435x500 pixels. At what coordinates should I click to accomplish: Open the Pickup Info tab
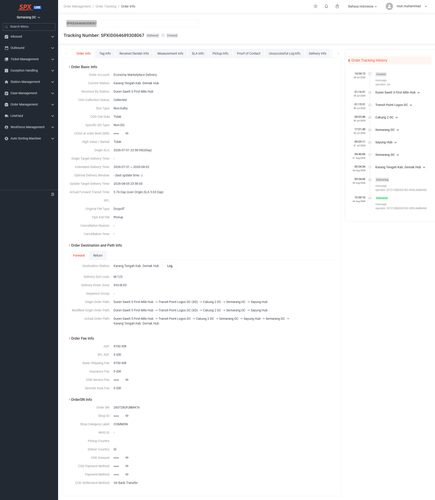pos(220,53)
